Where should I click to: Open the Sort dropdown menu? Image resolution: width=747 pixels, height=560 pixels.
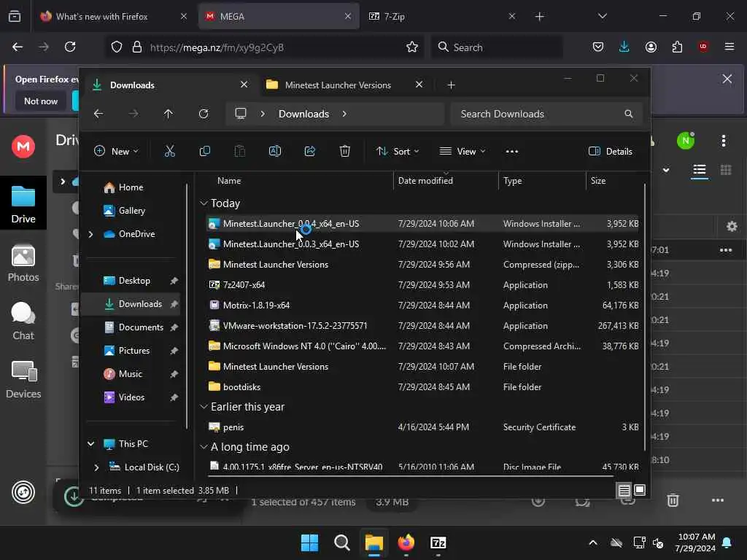pyautogui.click(x=398, y=152)
